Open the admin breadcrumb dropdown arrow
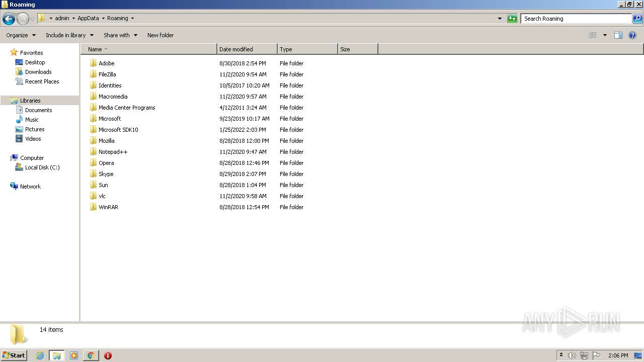 73,19
